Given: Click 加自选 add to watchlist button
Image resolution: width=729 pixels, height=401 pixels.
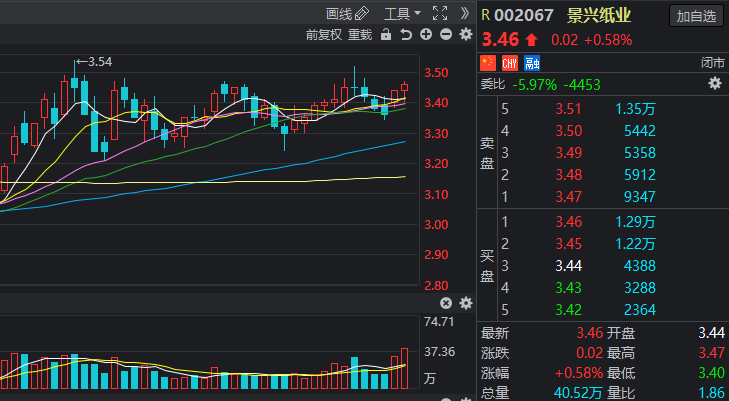Looking at the screenshot, I should pos(696,16).
